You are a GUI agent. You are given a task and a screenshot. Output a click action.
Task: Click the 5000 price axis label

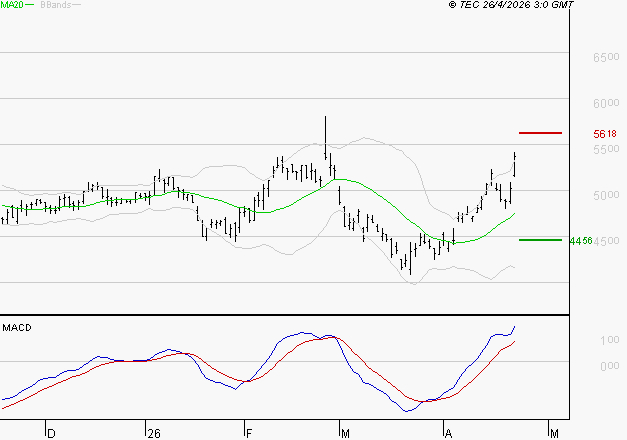pyautogui.click(x=605, y=195)
